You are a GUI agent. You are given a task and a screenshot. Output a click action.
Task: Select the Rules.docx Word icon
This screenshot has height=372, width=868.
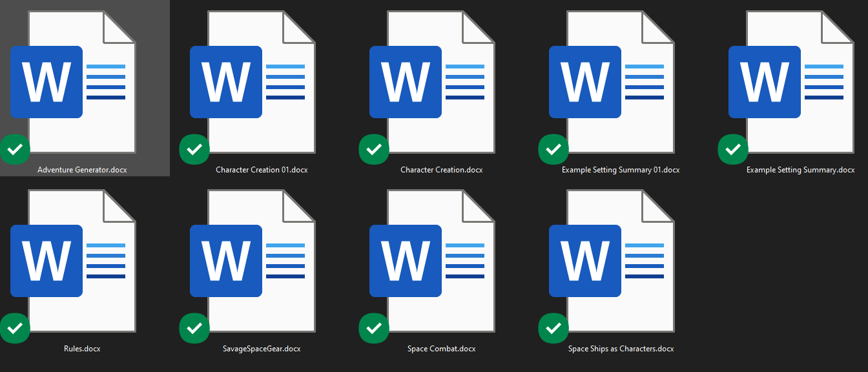[x=73, y=261]
